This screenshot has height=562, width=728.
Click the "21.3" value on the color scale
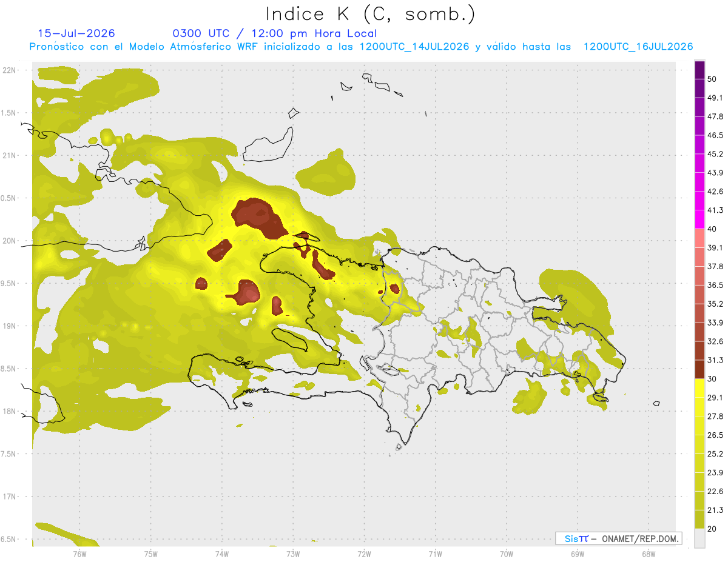[715, 510]
